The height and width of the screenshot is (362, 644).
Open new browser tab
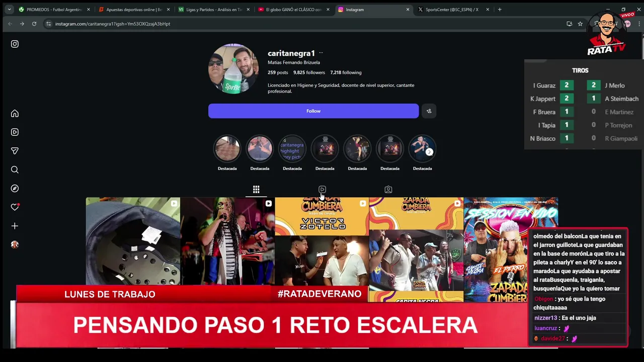coord(500,10)
